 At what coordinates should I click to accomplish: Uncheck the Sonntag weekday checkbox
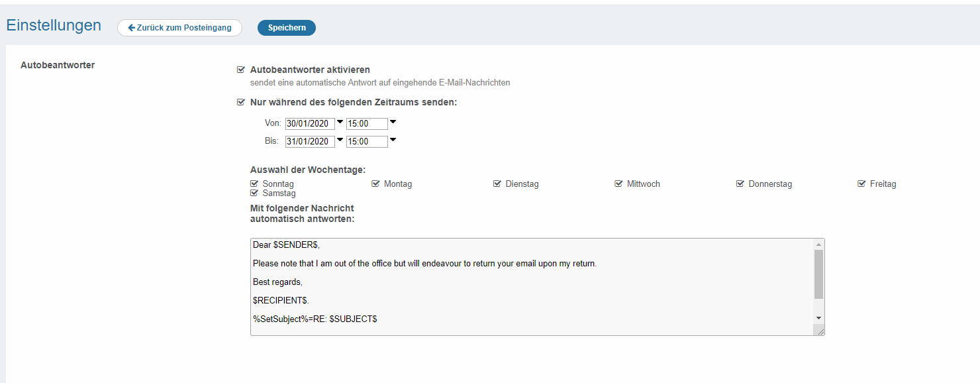[x=254, y=184]
